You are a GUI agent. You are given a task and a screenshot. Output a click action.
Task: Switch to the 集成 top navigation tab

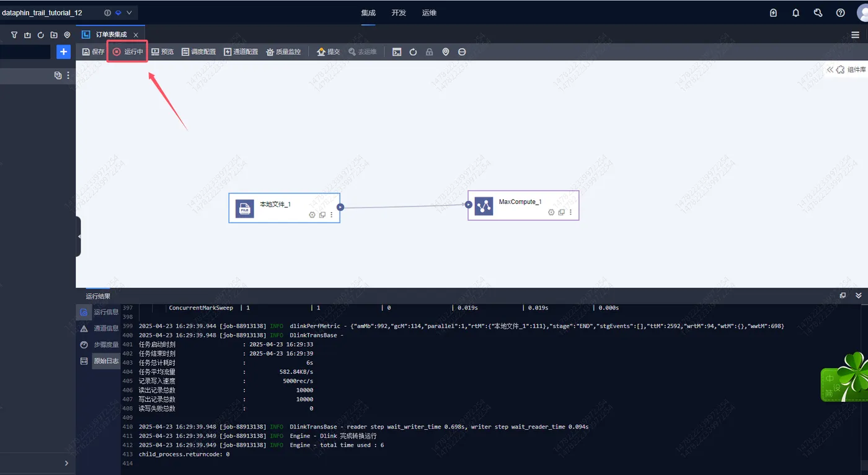pos(368,12)
